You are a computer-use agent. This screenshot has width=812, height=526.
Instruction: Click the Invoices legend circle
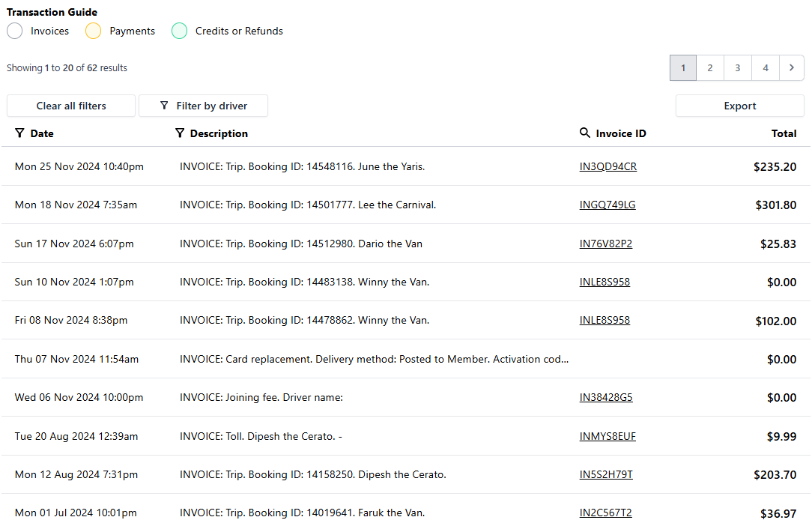(x=13, y=31)
